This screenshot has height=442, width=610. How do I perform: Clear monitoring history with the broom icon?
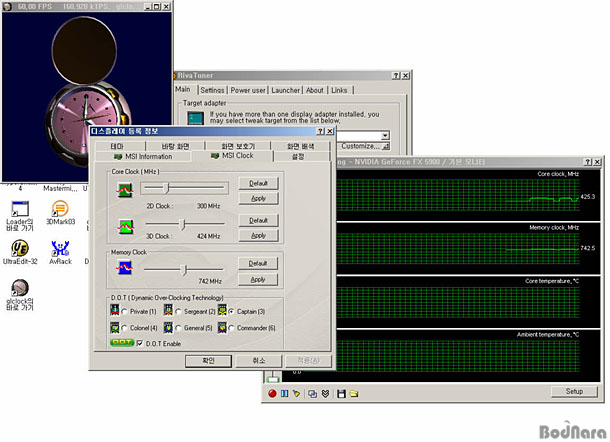pos(296,394)
